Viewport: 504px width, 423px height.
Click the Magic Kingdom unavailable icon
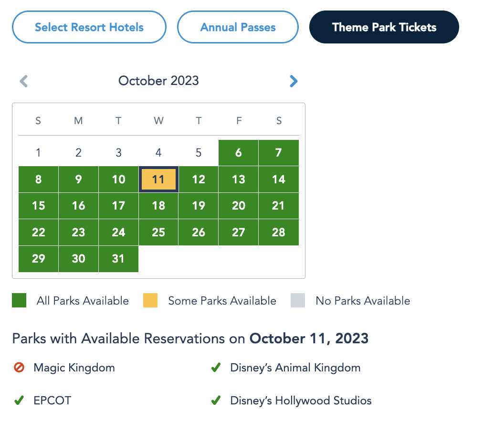coord(19,368)
